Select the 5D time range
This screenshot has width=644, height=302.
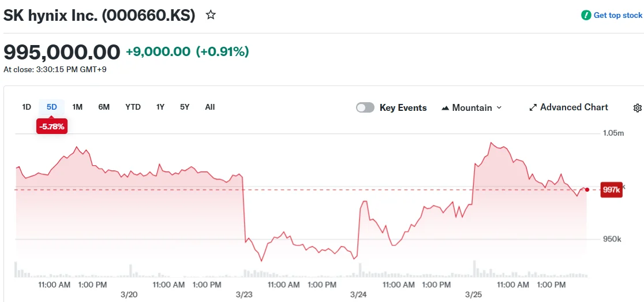click(52, 107)
